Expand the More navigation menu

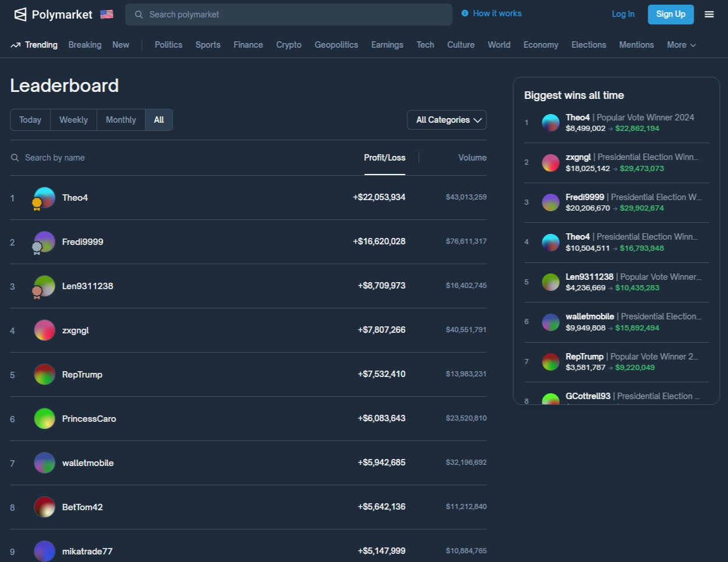pos(681,45)
